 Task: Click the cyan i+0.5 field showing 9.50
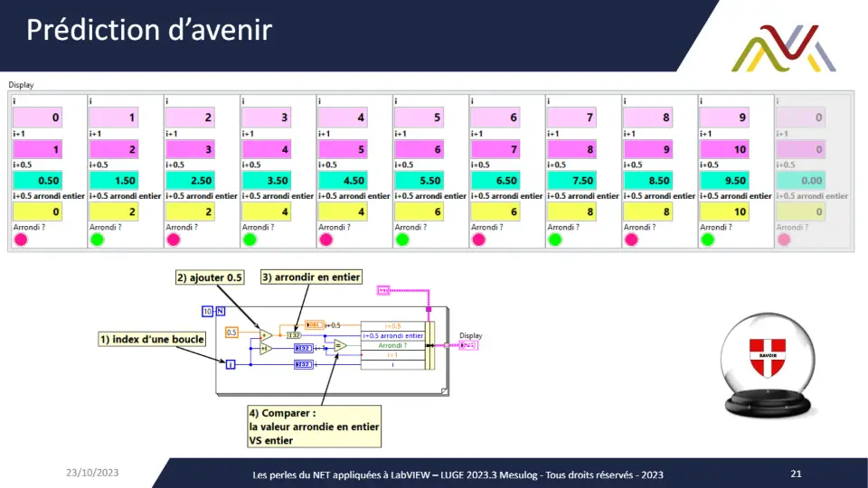click(x=724, y=181)
